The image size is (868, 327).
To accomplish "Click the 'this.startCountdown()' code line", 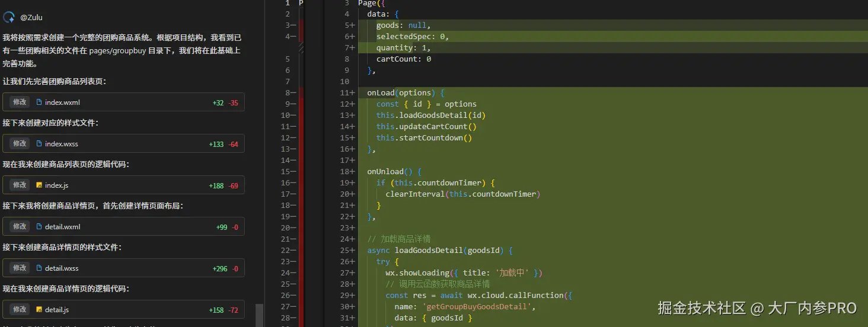I will (424, 137).
